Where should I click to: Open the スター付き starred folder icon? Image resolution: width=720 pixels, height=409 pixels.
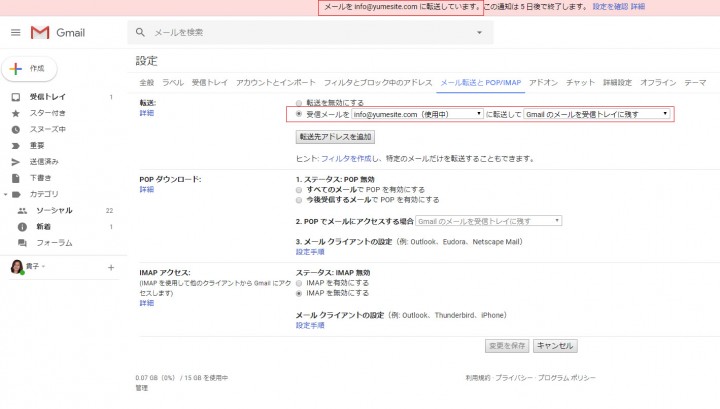click(16, 113)
